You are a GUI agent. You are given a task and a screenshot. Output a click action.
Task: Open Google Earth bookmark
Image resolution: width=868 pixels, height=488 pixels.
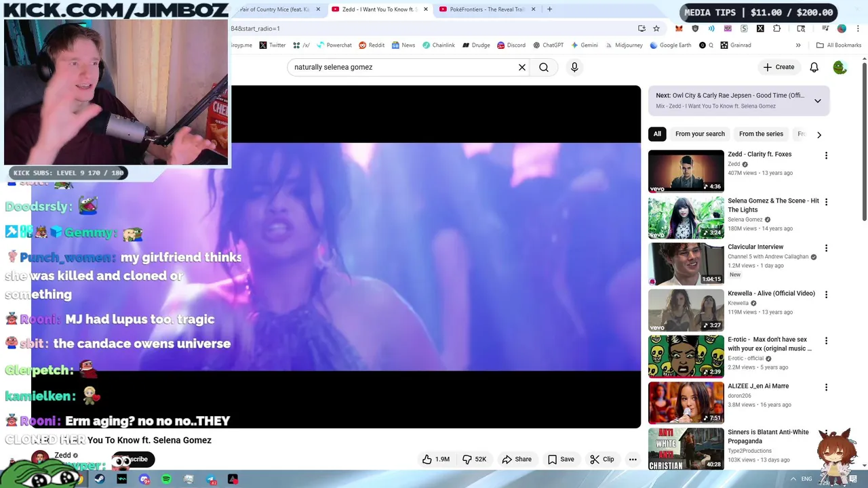click(670, 45)
